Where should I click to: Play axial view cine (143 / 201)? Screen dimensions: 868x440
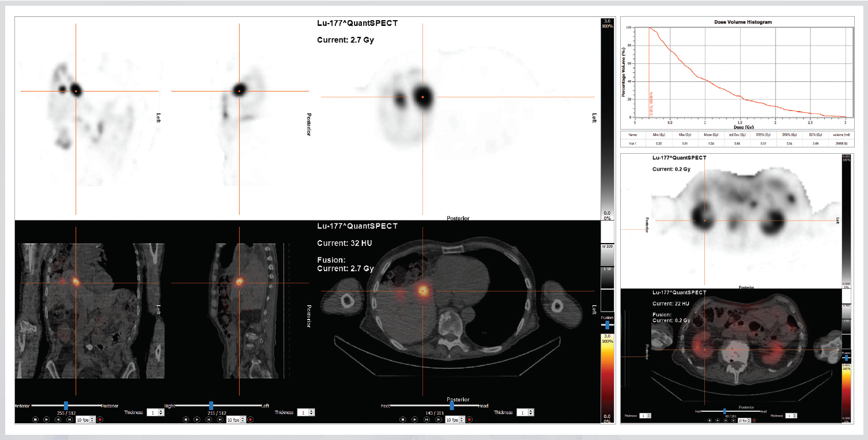(414, 419)
